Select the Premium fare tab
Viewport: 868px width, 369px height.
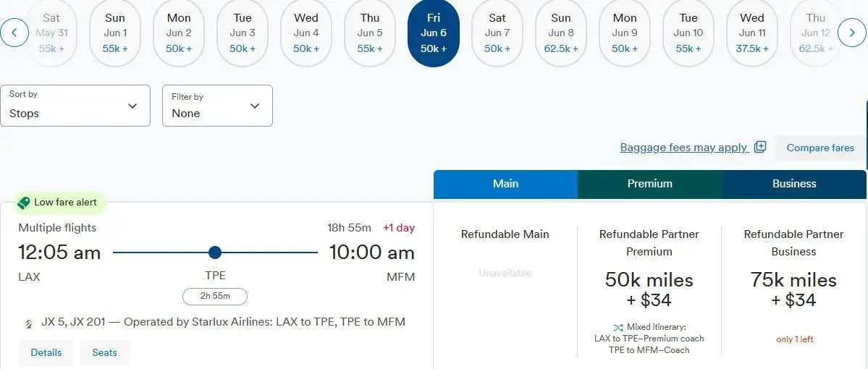649,184
